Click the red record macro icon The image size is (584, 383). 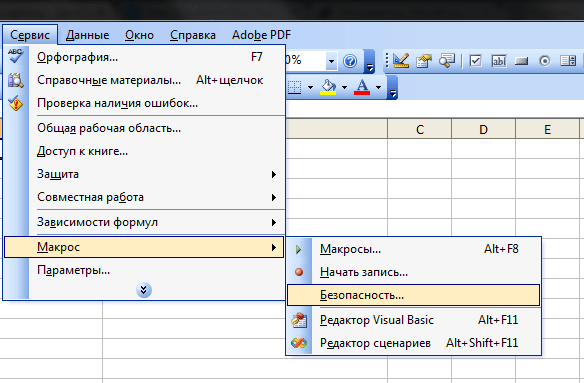pos(299,272)
